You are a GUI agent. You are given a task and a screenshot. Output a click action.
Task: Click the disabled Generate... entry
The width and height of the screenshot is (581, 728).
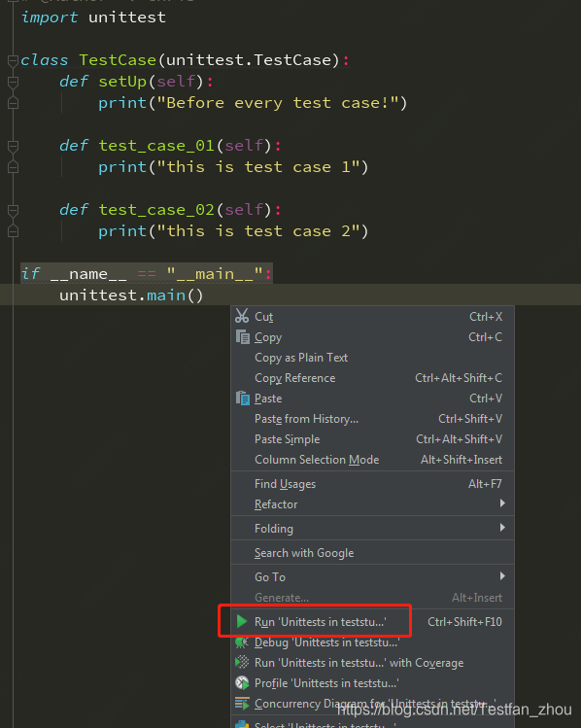coord(373,598)
